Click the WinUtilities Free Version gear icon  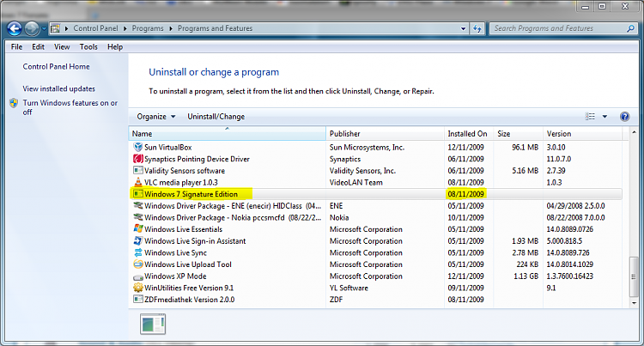coord(138,288)
